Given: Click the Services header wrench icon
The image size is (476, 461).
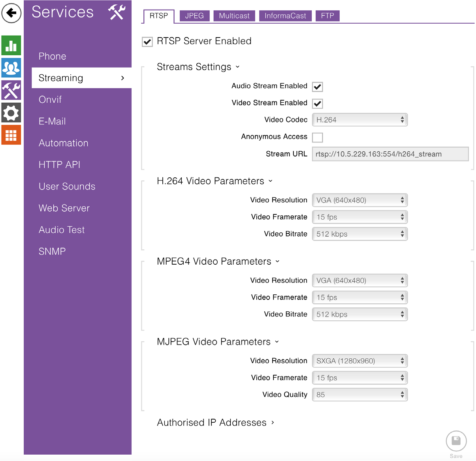Looking at the screenshot, I should pyautogui.click(x=117, y=12).
